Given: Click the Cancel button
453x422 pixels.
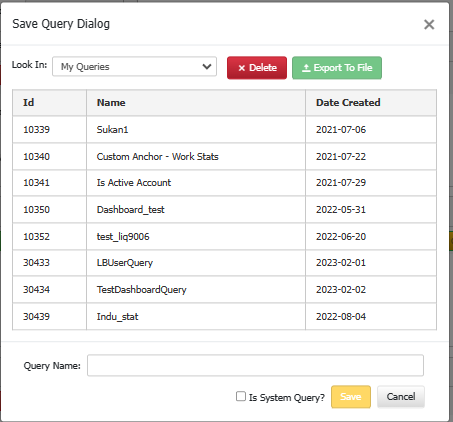Looking at the screenshot, I should coord(401,397).
